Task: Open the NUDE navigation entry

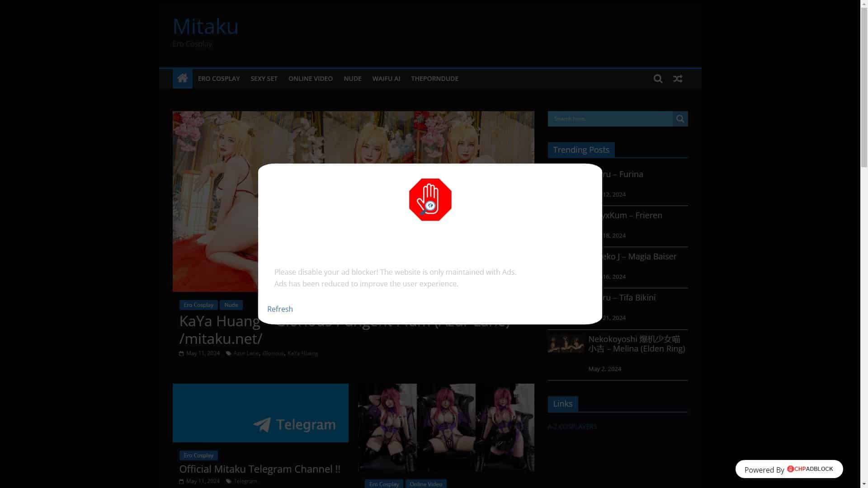Action: coord(352,78)
